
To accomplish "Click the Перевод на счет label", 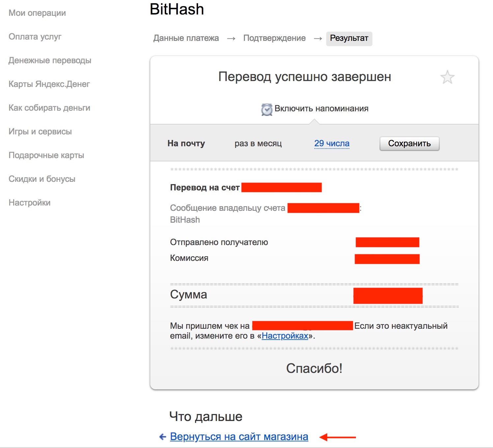I will click(x=205, y=187).
